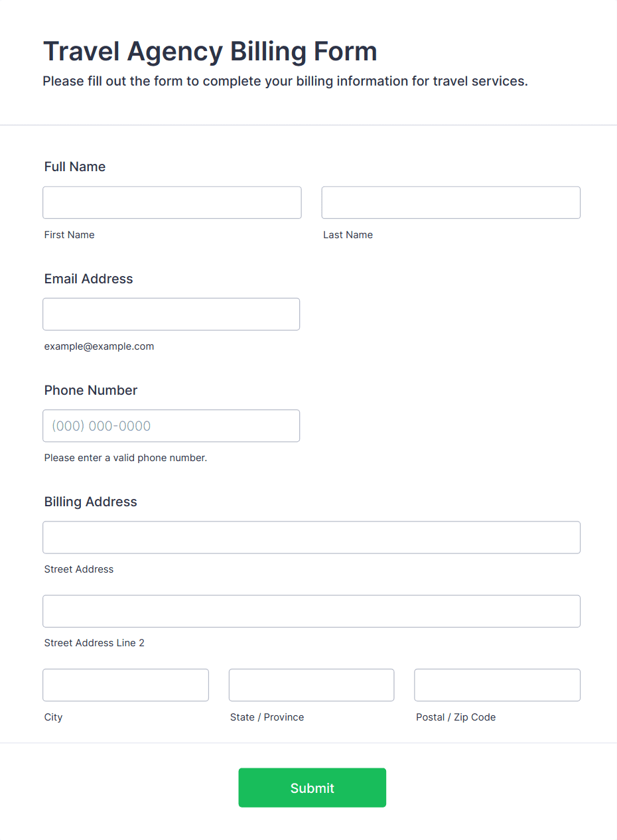Select the Street Address Line 2 input field
617x840 pixels.
pos(312,611)
